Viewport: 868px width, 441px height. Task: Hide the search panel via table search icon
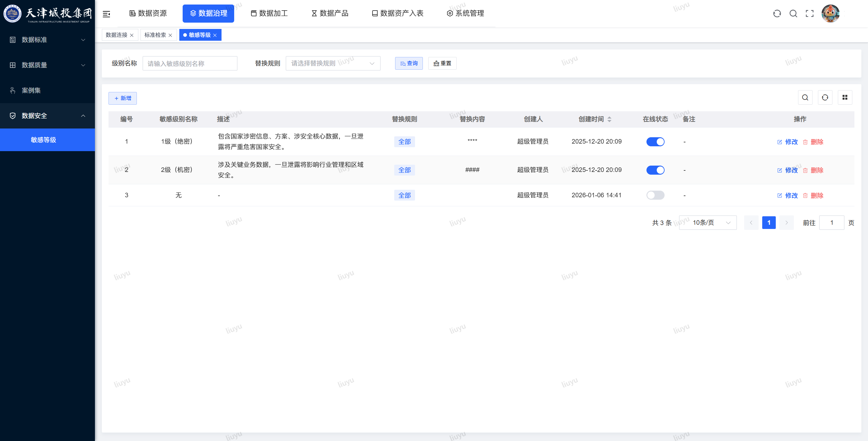pyautogui.click(x=805, y=97)
